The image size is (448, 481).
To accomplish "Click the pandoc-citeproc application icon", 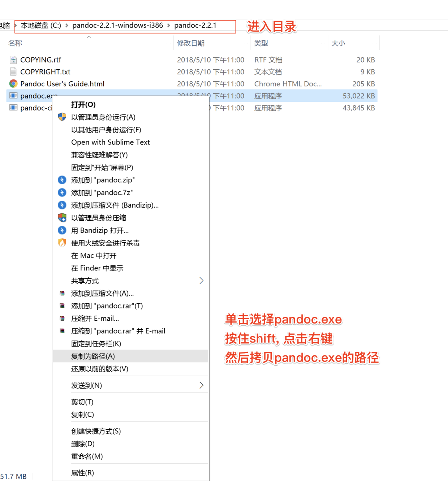I will pos(13,108).
